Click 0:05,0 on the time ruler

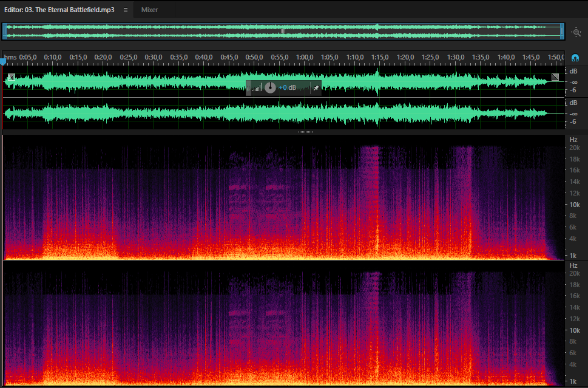(28, 58)
